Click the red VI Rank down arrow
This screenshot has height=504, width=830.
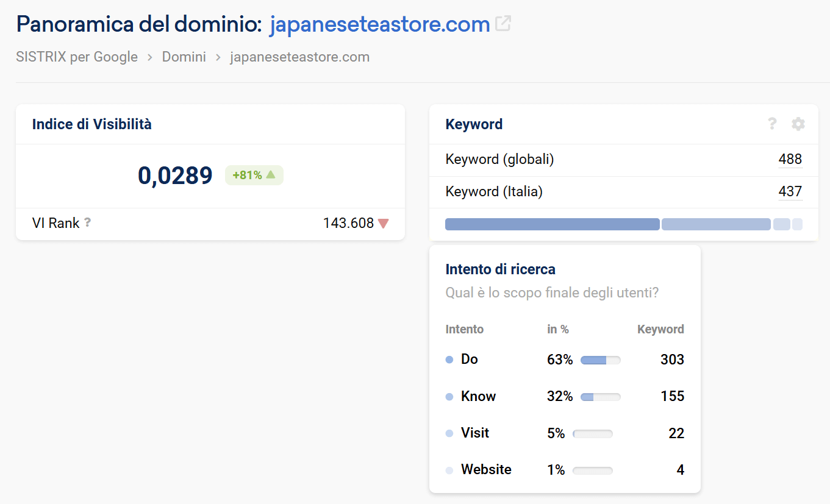(383, 224)
